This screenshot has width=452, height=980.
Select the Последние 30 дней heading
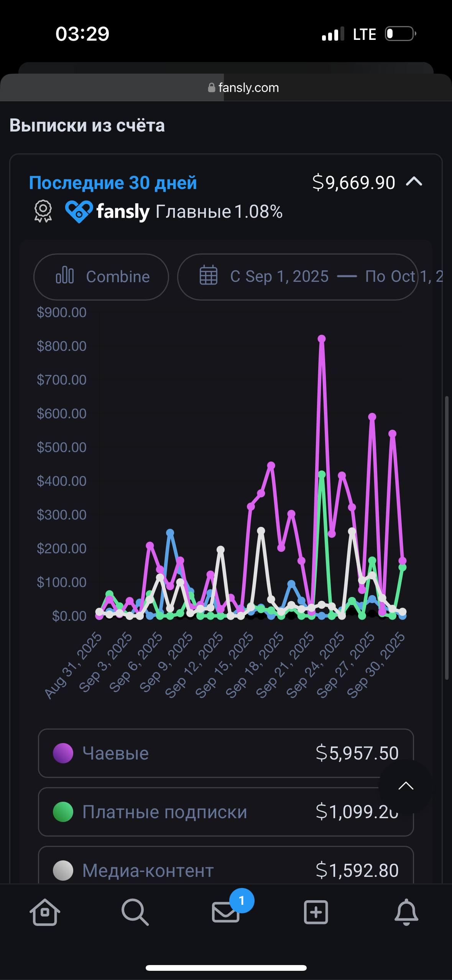pos(113,183)
